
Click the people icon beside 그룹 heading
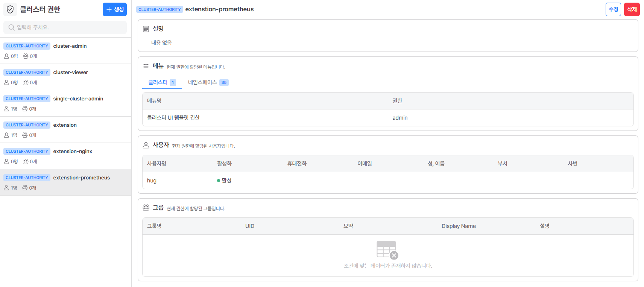click(x=146, y=208)
